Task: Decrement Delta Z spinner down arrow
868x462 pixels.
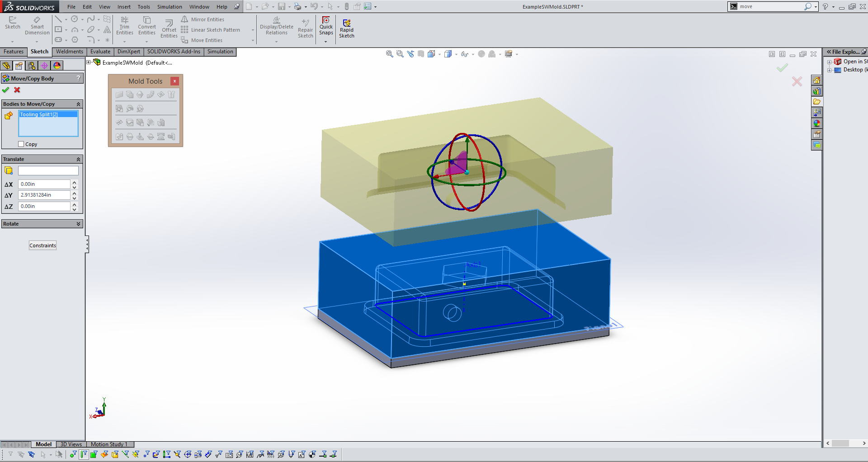Action: (x=75, y=208)
